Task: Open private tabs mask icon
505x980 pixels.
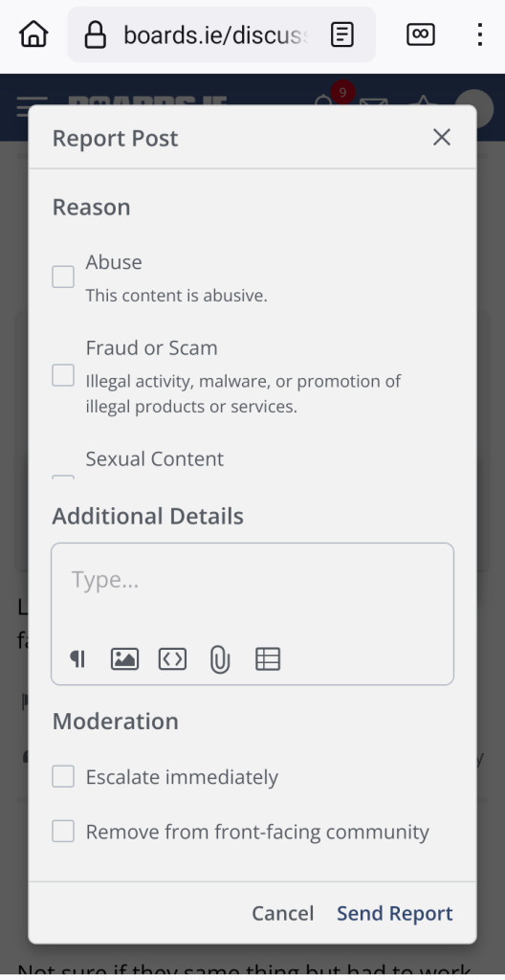Action: pyautogui.click(x=421, y=34)
